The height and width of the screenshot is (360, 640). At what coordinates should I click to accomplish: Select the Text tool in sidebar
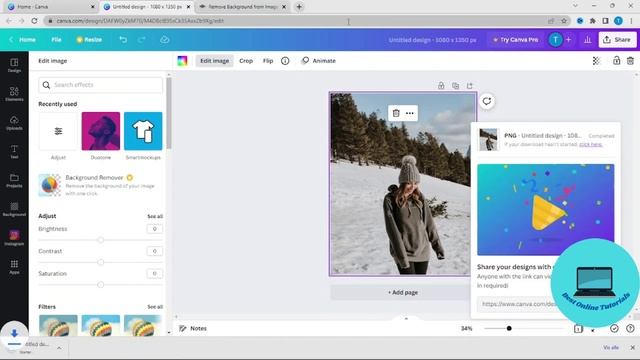tap(14, 151)
